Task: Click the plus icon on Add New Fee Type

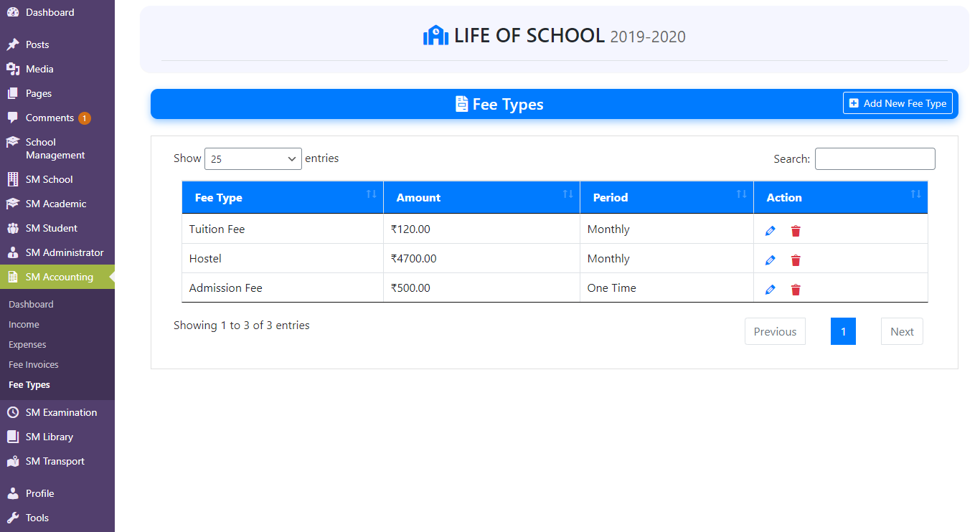Action: 854,103
